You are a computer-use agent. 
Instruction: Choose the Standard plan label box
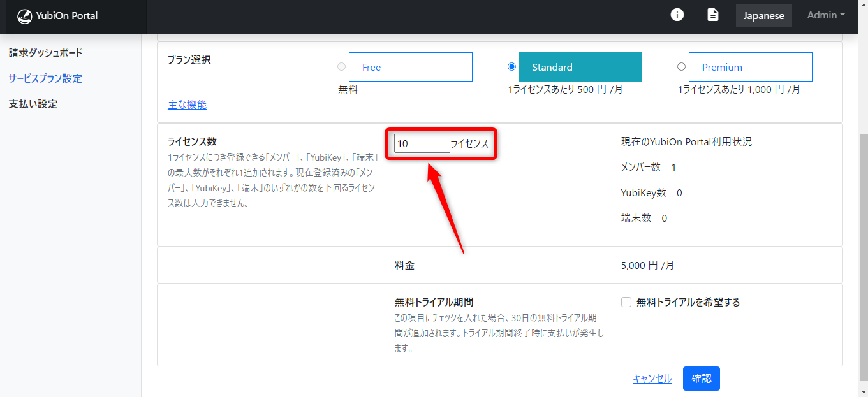(580, 67)
